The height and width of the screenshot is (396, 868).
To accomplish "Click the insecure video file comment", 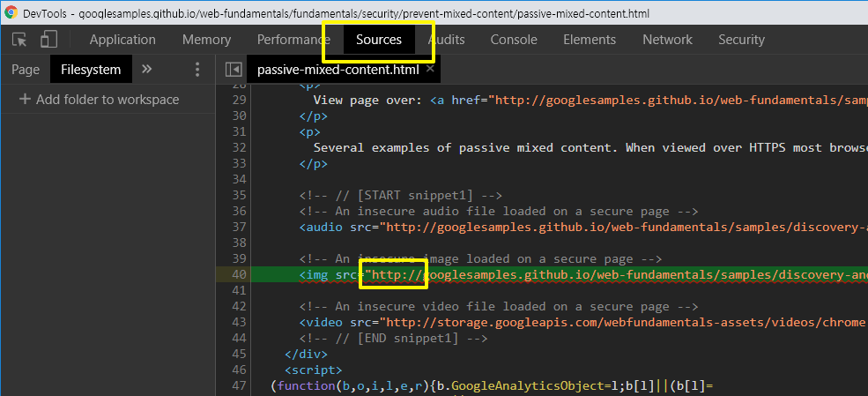I will pyautogui.click(x=499, y=307).
